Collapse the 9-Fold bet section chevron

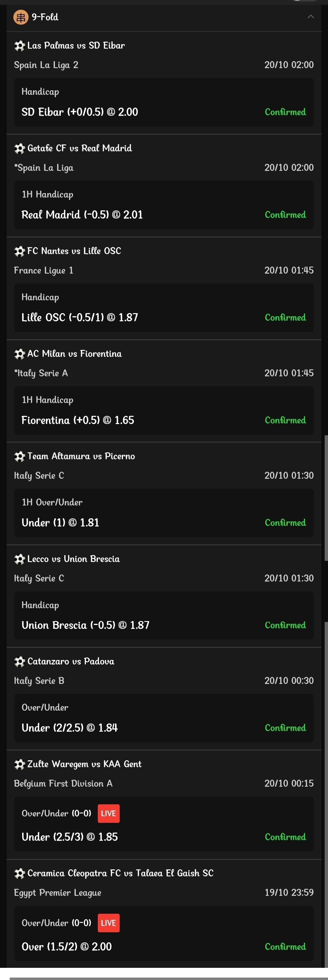(310, 16)
